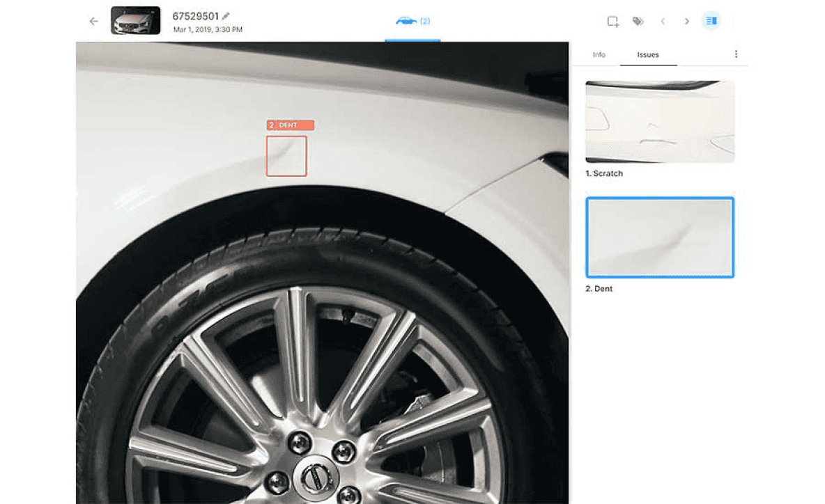This screenshot has height=504, width=825.
Task: Select the Scratch issue thumbnail
Action: [x=660, y=121]
